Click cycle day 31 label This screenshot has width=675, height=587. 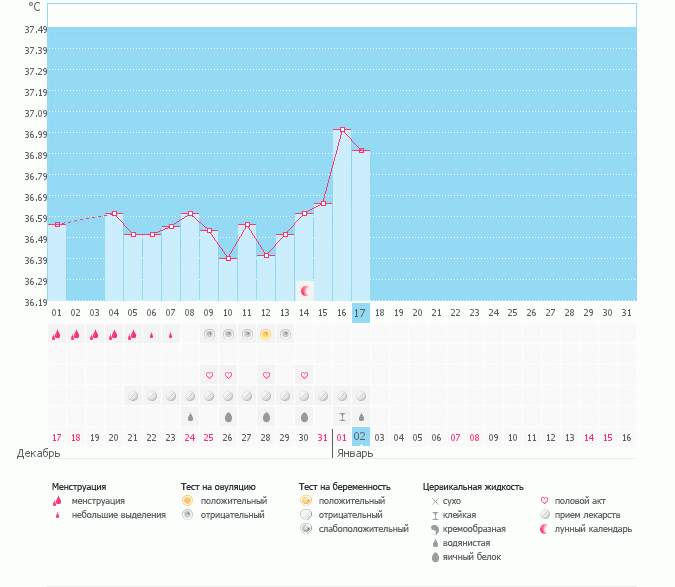626,313
